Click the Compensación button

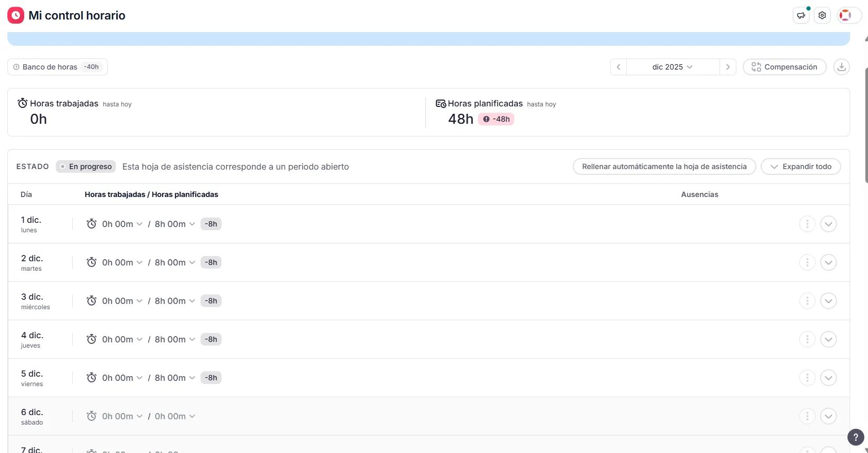pos(784,67)
